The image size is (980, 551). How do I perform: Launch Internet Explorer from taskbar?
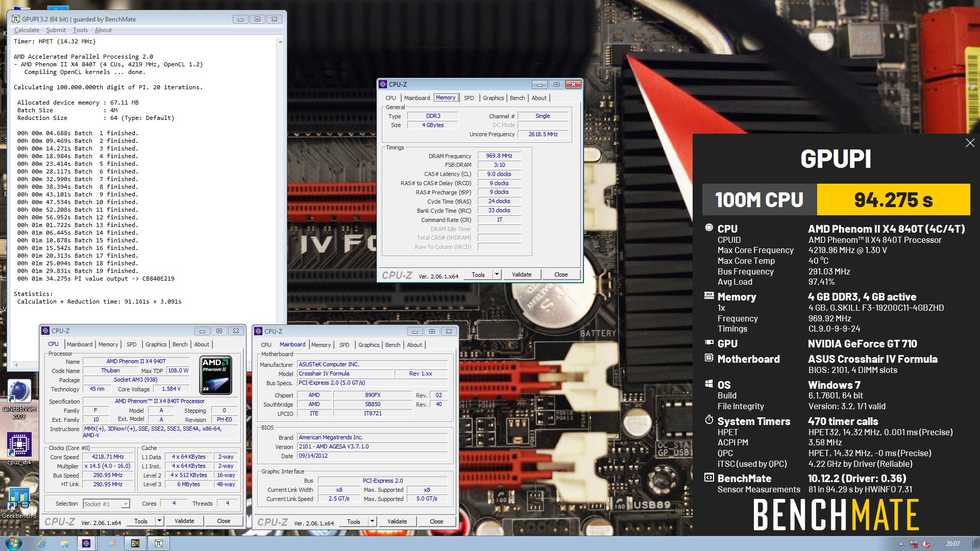point(42,543)
